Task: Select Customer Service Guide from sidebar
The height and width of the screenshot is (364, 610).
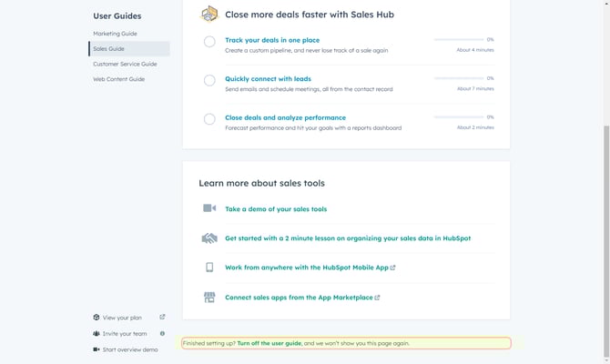Action: click(125, 64)
